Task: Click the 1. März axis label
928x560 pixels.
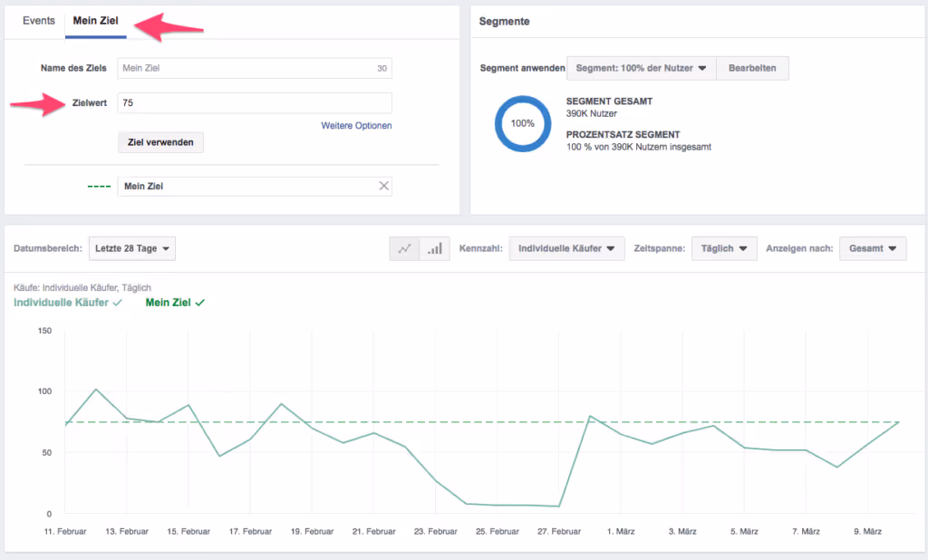Action: pos(621,532)
